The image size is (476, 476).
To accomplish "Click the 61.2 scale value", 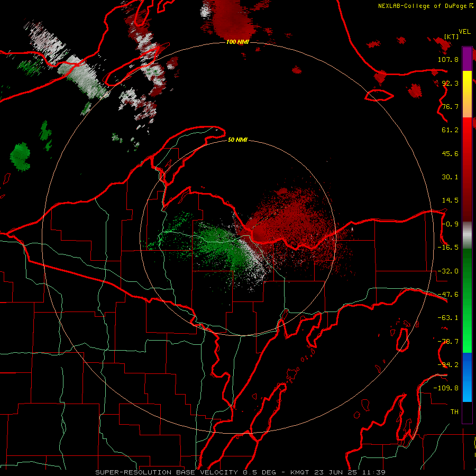I will 450,130.
